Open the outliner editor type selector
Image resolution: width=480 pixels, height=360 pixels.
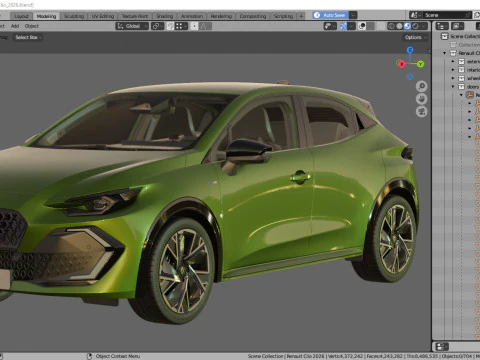click(442, 26)
